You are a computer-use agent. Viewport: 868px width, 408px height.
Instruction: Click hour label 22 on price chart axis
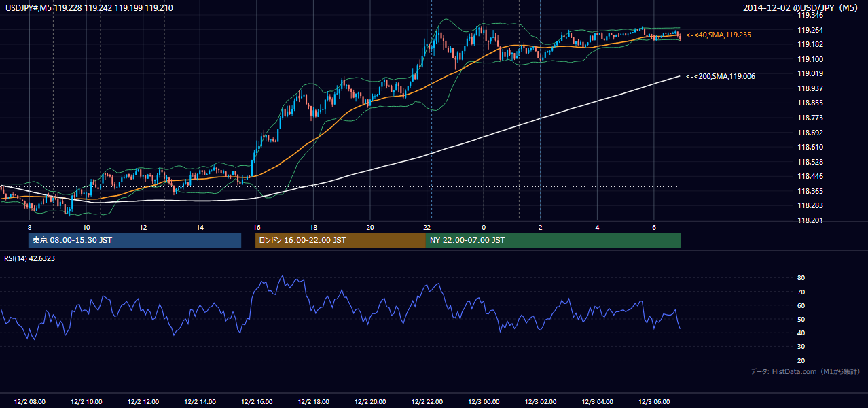point(427,227)
